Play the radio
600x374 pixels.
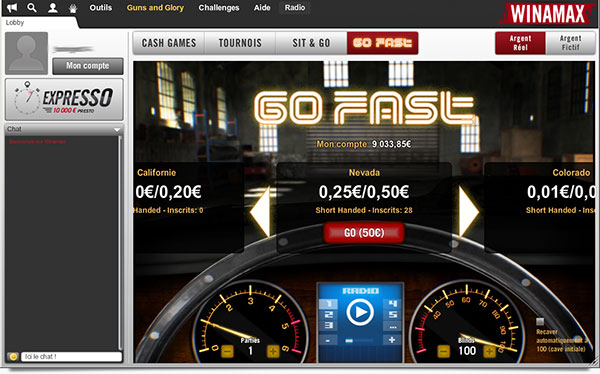pos(360,312)
